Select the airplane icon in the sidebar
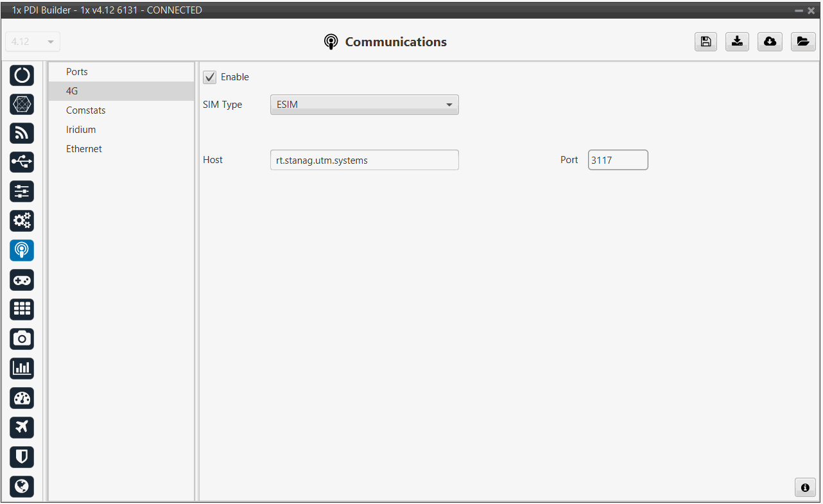823x504 pixels. [22, 427]
